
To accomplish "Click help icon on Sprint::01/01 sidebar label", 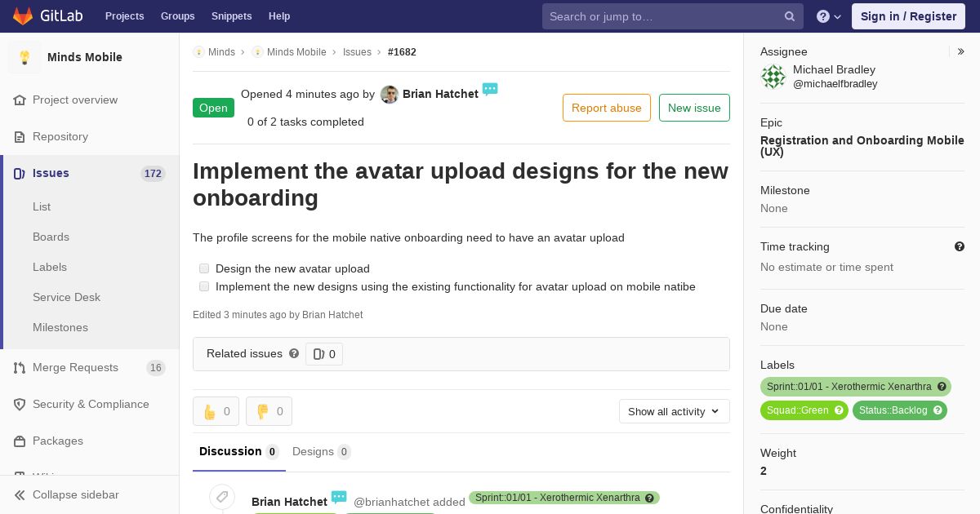I will coord(942,387).
